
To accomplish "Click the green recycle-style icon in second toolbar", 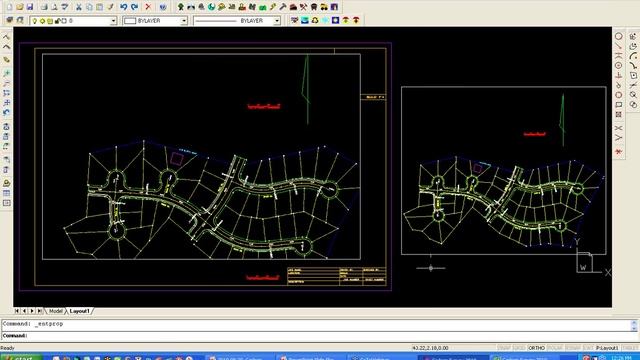I will coord(315,20).
